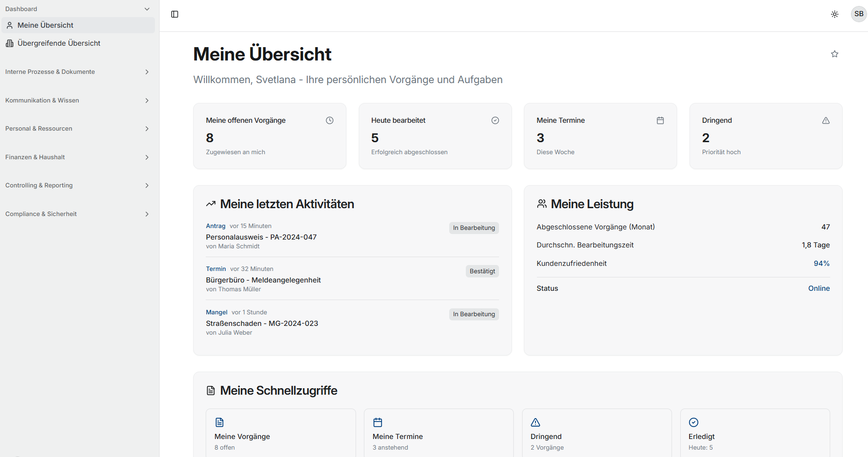
Task: Open Bürgerbüro - Meldeangelegenheit activity
Action: tap(263, 280)
